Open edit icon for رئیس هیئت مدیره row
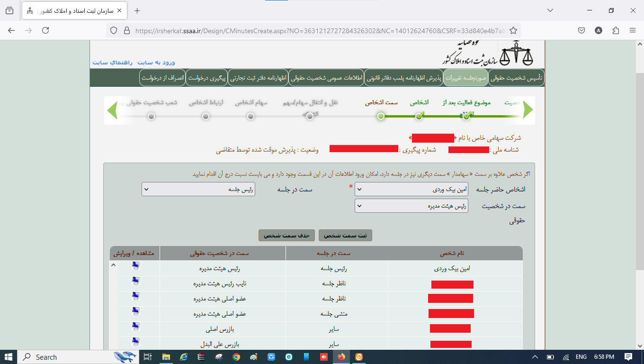This screenshot has height=364, width=644. tap(135, 266)
